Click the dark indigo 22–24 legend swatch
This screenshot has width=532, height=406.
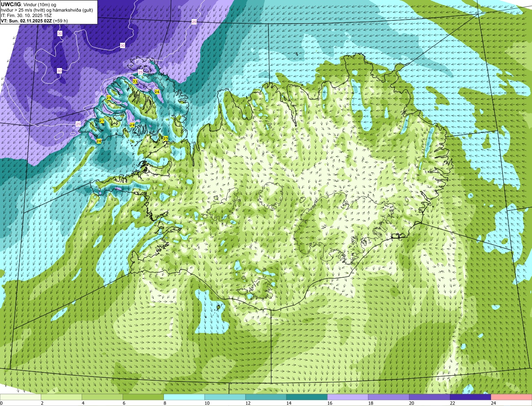point(470,397)
